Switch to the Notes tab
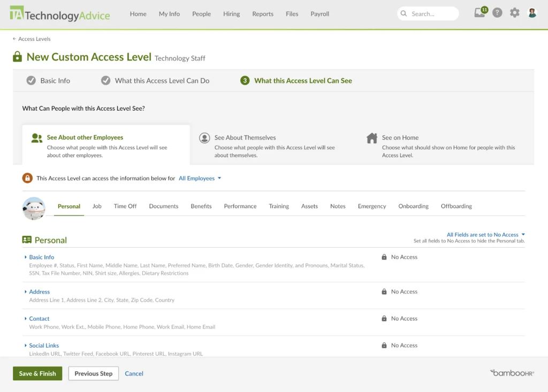The width and height of the screenshot is (548, 392). click(x=338, y=206)
